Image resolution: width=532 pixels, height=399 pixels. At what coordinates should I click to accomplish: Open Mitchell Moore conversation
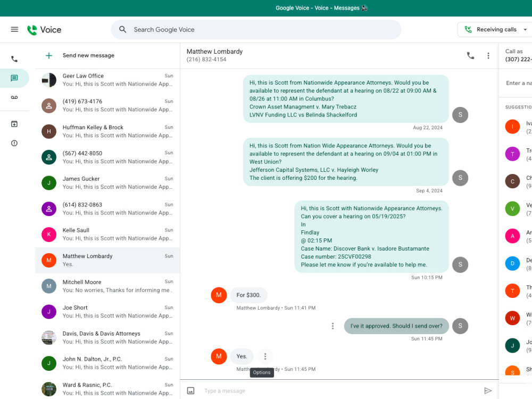(x=107, y=286)
